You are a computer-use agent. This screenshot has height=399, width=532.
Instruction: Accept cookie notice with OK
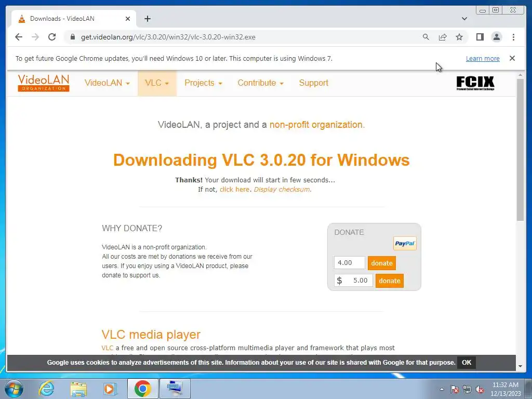(x=467, y=362)
